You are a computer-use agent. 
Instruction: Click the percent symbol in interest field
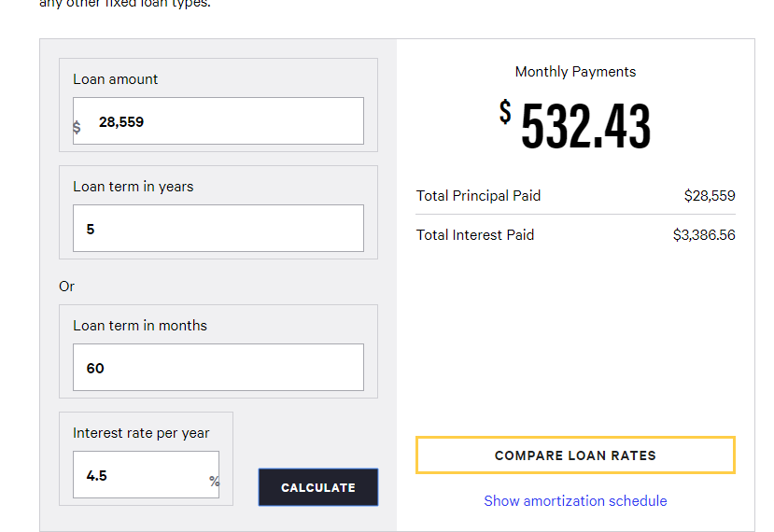point(214,482)
